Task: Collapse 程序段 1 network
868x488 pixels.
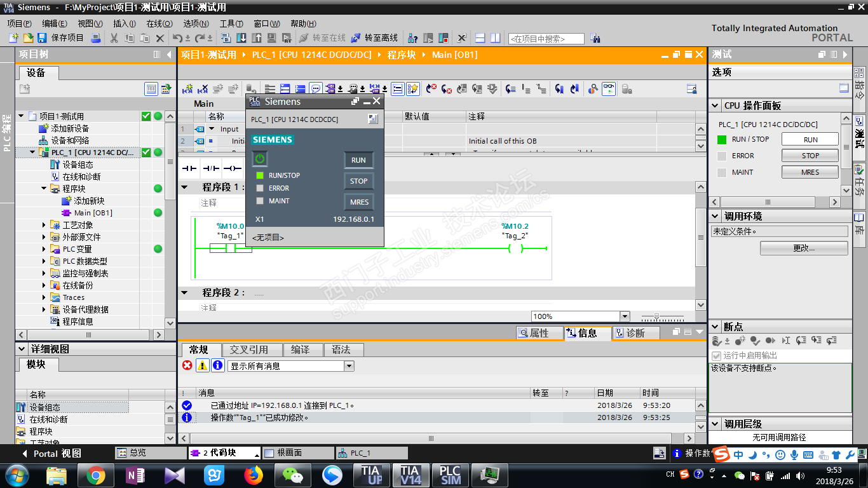Action: coord(185,187)
